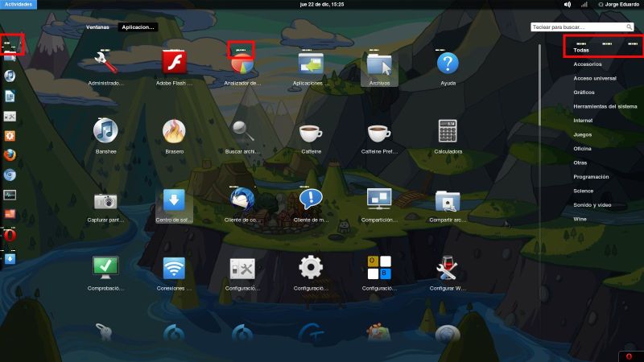Select the Todas category

[x=581, y=50]
